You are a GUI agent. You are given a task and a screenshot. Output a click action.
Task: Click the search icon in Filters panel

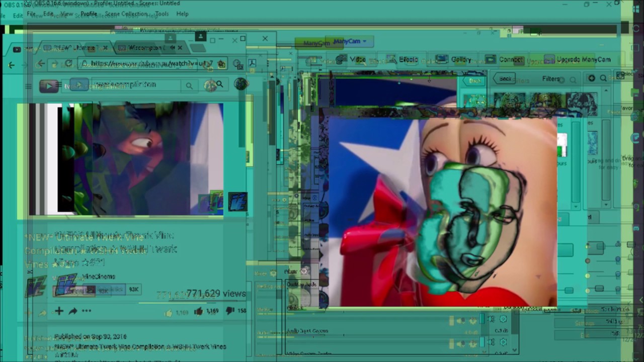603,78
